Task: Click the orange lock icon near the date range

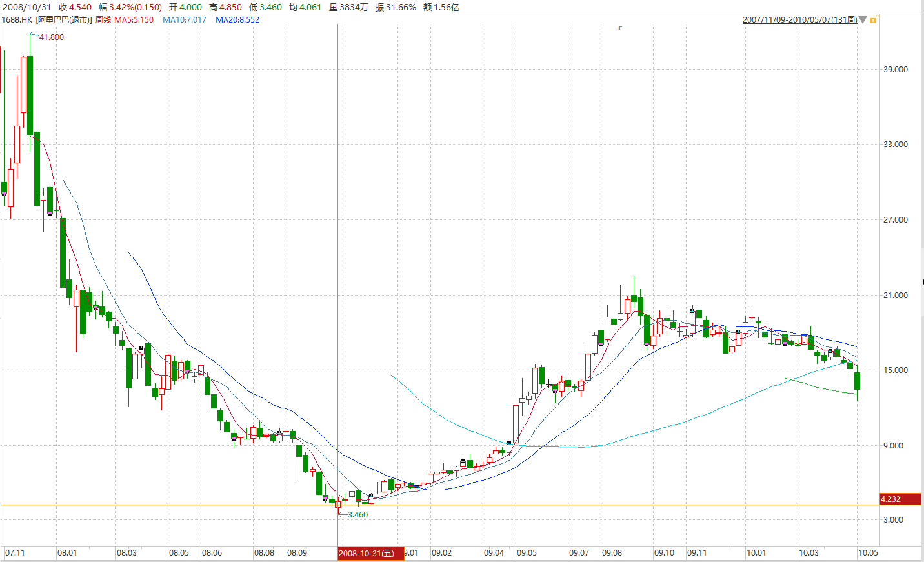Action: (873, 21)
